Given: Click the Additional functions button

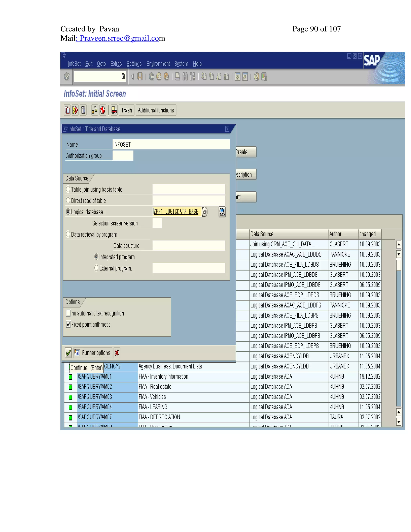Looking at the screenshot, I should point(156,110).
